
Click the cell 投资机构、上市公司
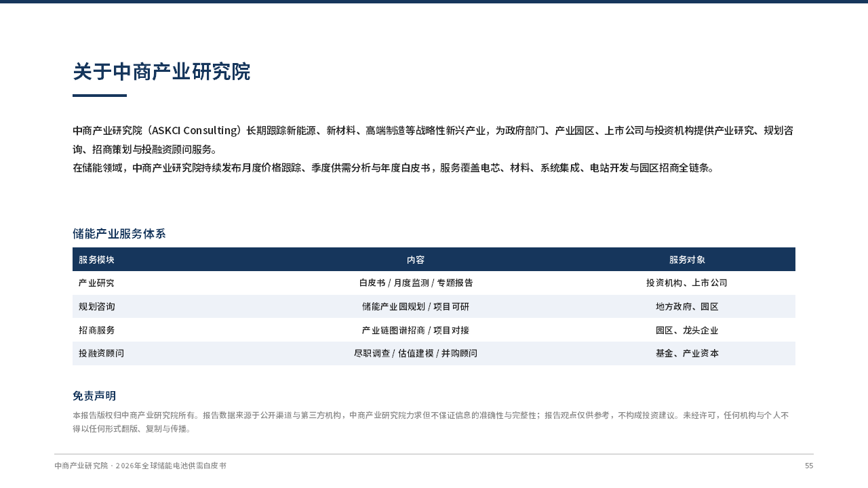click(x=687, y=283)
